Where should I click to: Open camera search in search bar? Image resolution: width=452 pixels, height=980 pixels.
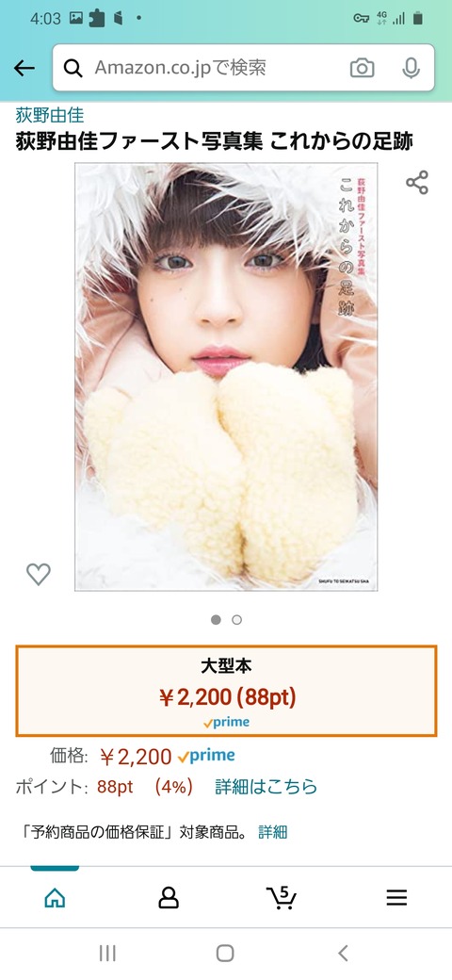click(x=363, y=68)
